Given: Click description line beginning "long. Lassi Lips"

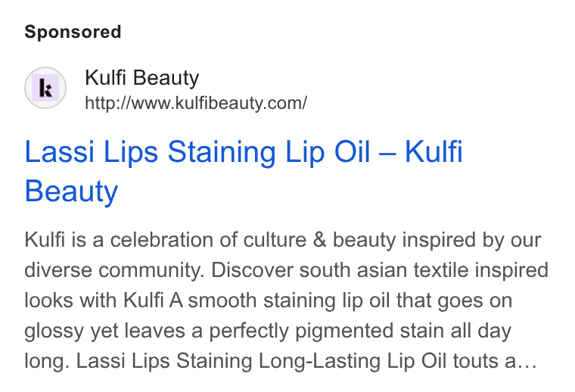Looking at the screenshot, I should 281,361.
